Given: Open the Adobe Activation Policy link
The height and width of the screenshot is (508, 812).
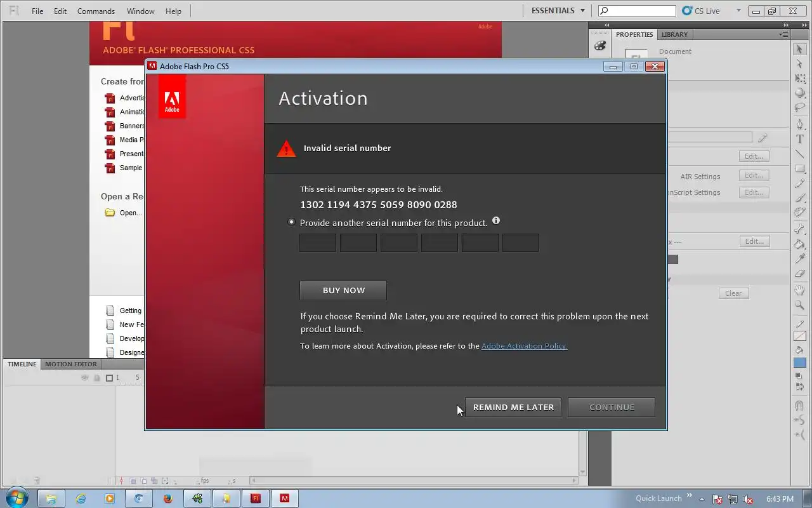Looking at the screenshot, I should click(x=524, y=346).
